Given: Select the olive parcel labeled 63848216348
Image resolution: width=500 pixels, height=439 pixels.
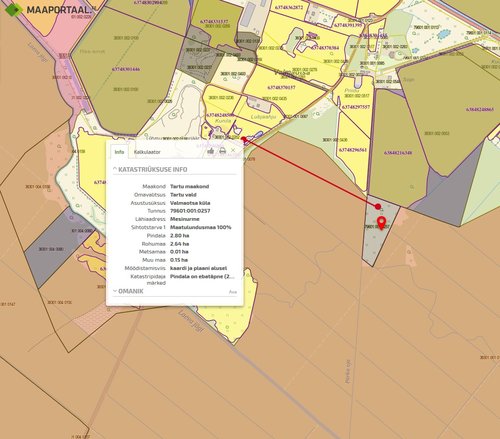Looking at the screenshot, I should pos(398,153).
